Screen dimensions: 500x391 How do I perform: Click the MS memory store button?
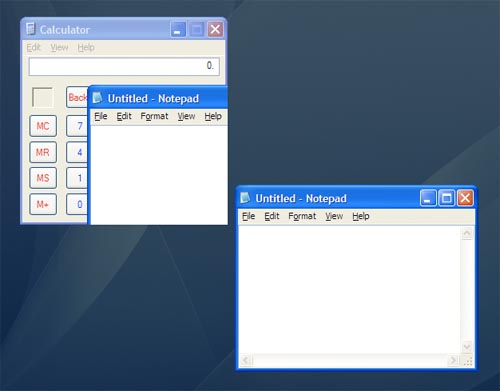[43, 178]
